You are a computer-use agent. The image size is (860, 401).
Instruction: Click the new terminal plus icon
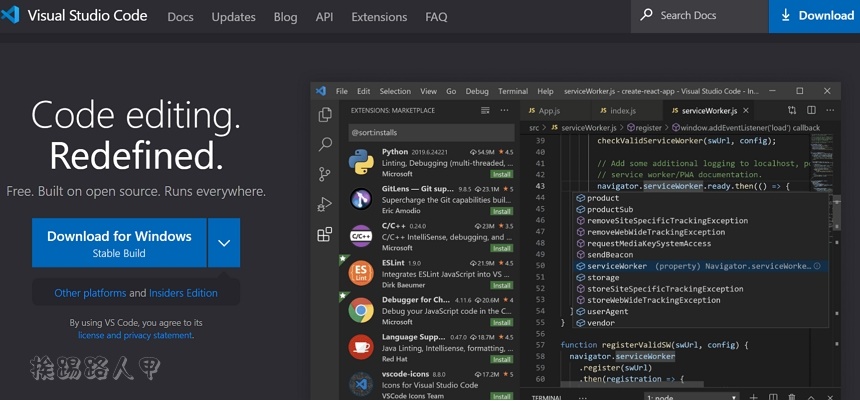coord(754,397)
